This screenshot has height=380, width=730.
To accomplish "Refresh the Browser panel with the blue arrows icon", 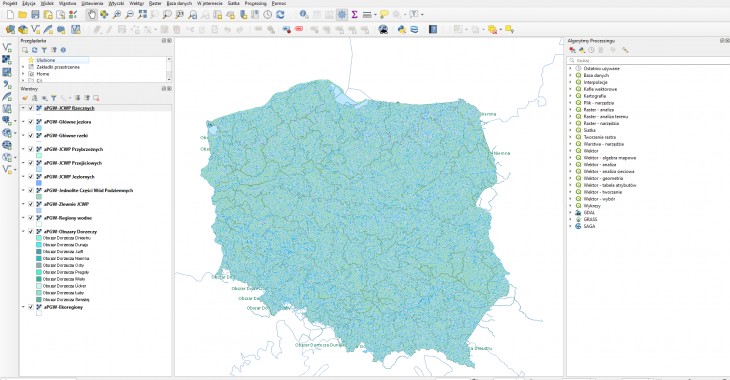I will click(x=34, y=50).
